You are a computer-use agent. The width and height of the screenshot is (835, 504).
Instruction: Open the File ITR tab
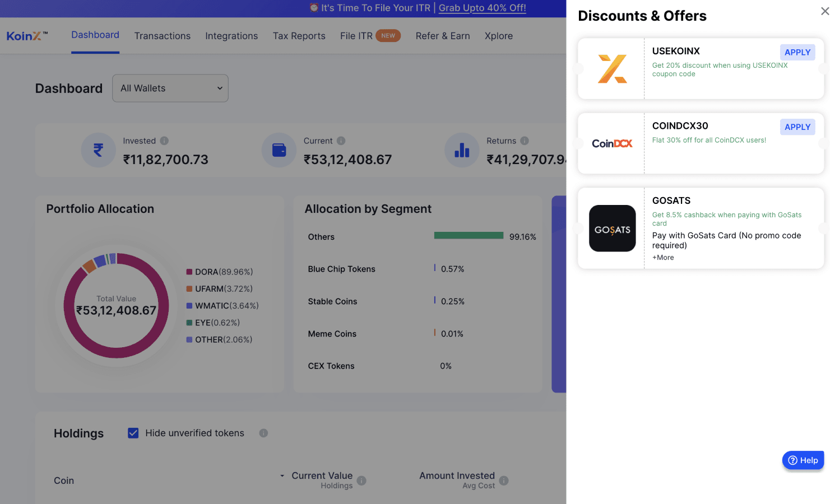(356, 36)
